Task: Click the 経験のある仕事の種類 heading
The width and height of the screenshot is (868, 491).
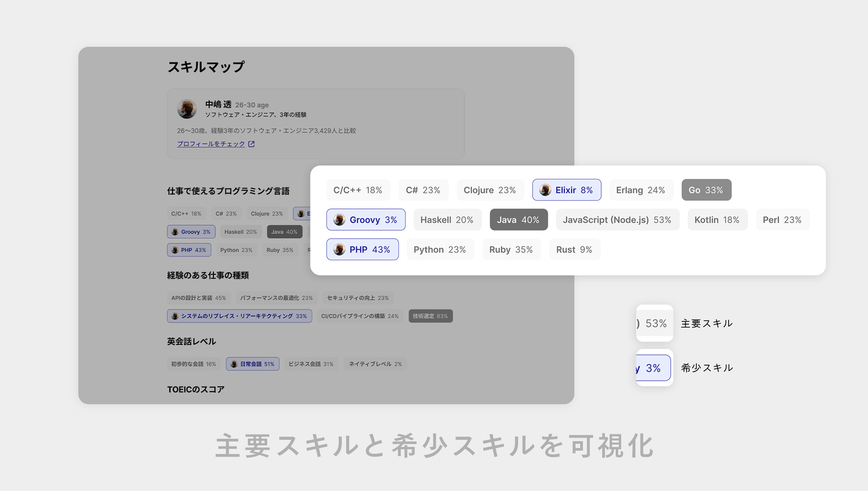Action: [x=208, y=275]
